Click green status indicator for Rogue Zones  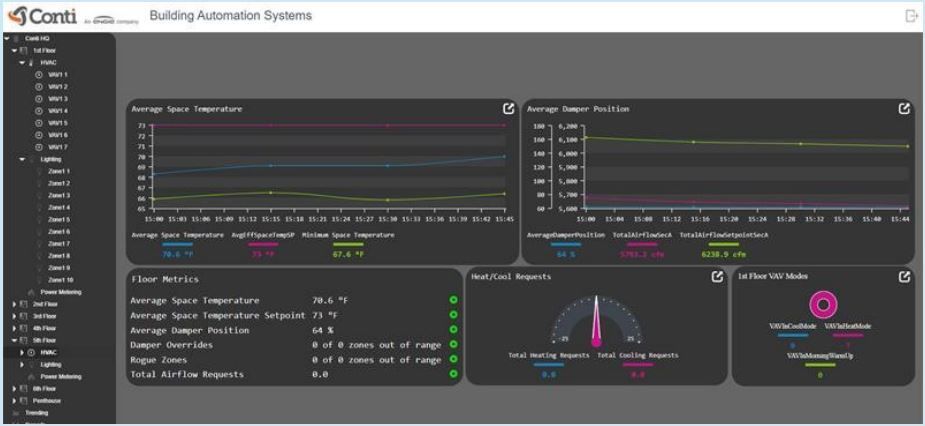[x=453, y=359]
